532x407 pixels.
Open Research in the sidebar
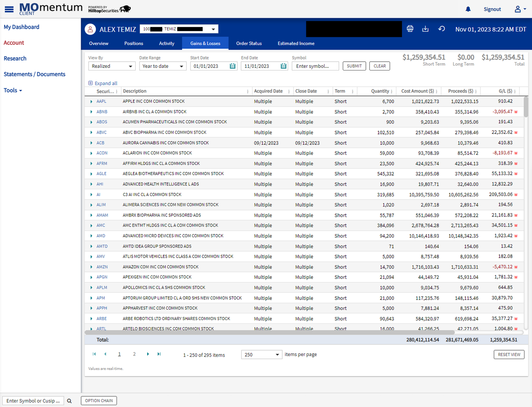click(15, 59)
